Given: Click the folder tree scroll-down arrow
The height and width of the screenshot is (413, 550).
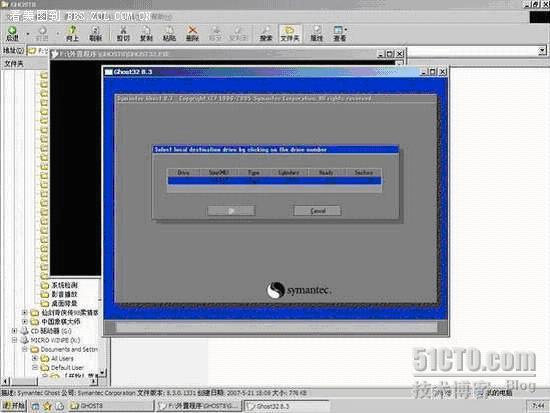Looking at the screenshot, I should pos(102,373).
